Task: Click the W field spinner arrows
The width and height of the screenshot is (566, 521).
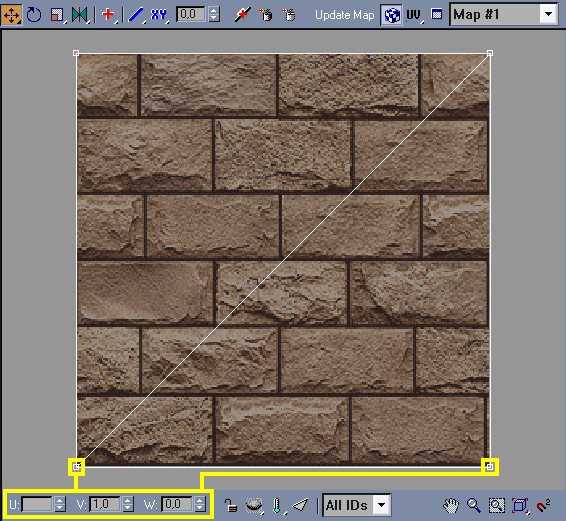Action: [x=200, y=504]
